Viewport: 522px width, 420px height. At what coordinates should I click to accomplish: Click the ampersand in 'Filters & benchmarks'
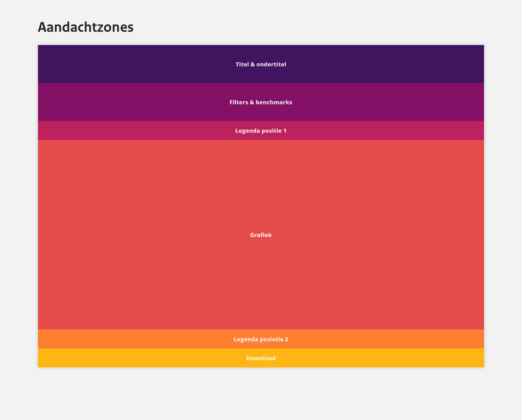[252, 102]
